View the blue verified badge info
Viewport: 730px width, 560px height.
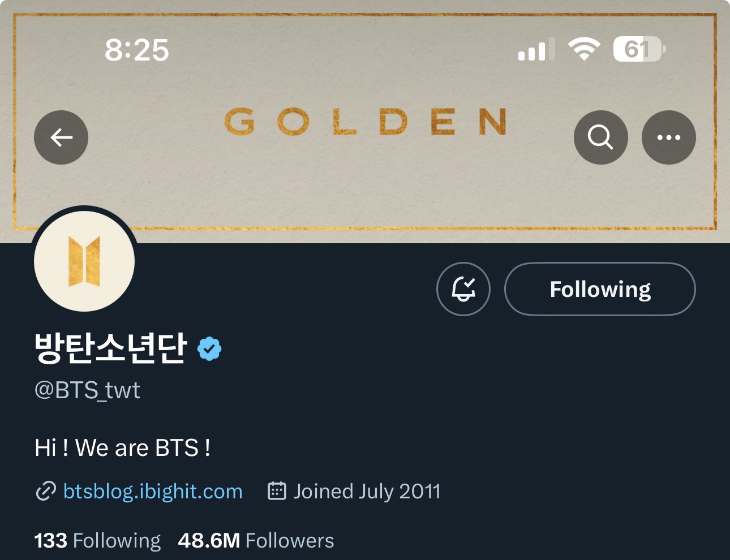click(x=209, y=348)
